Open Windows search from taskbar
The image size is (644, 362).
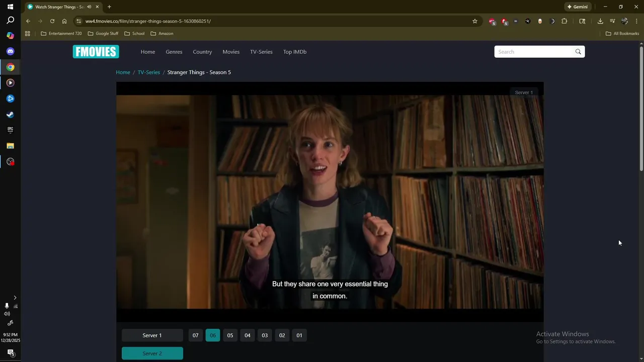(11, 20)
